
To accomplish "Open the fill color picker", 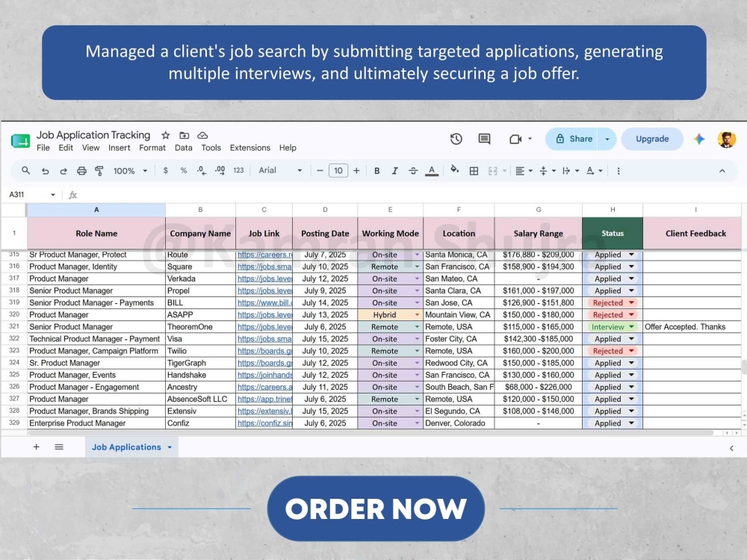I will pos(454,170).
